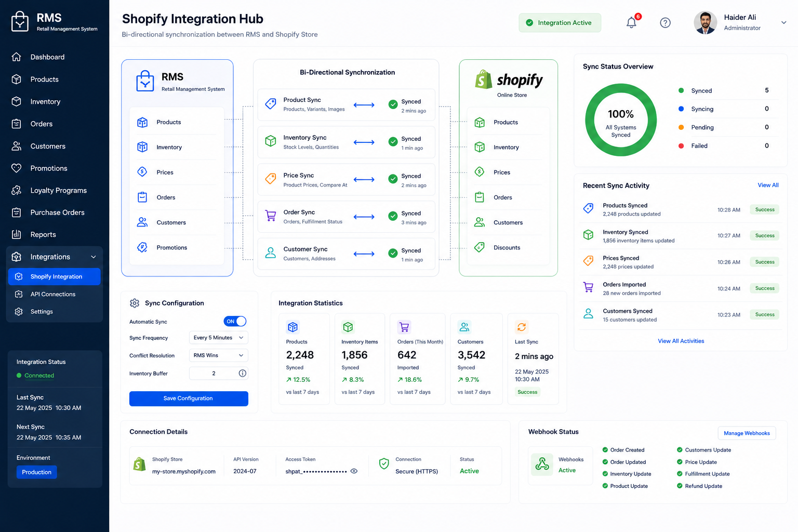Click the my-store.myshopify.com store URL

pos(184,472)
